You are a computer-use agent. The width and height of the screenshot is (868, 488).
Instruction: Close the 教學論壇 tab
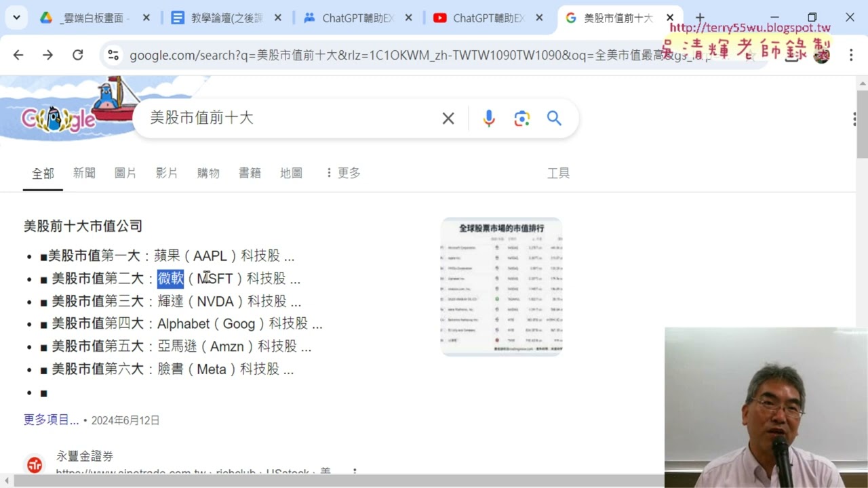[277, 18]
